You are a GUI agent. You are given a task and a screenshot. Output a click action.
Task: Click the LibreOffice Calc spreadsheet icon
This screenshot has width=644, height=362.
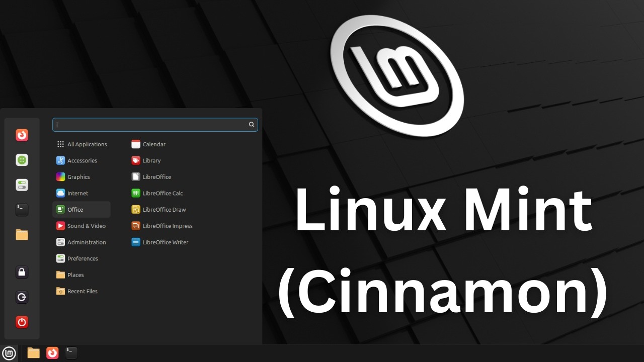tap(135, 193)
